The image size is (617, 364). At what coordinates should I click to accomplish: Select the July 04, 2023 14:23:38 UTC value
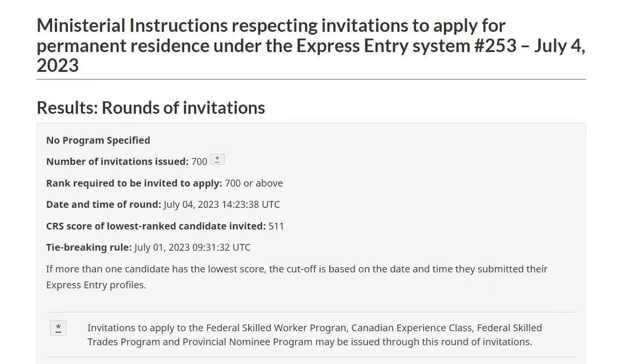click(x=222, y=204)
